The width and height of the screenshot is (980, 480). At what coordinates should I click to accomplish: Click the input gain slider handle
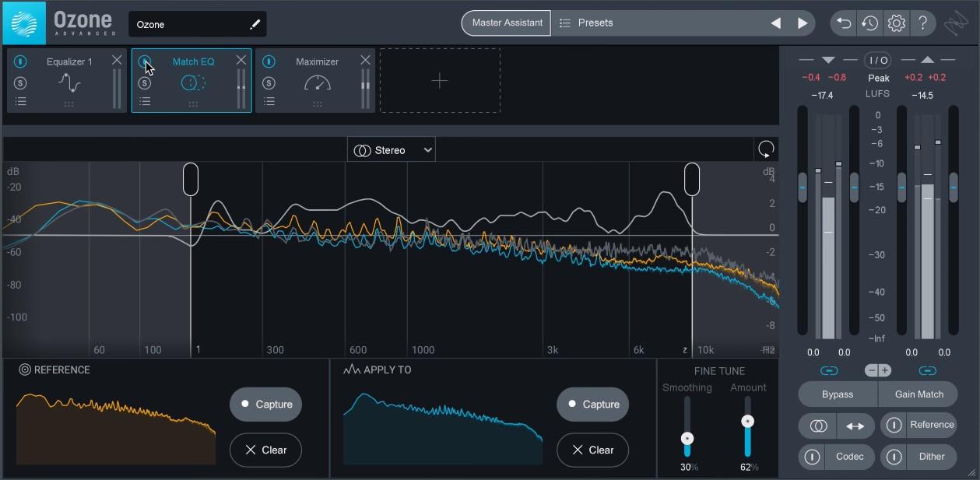pos(803,187)
